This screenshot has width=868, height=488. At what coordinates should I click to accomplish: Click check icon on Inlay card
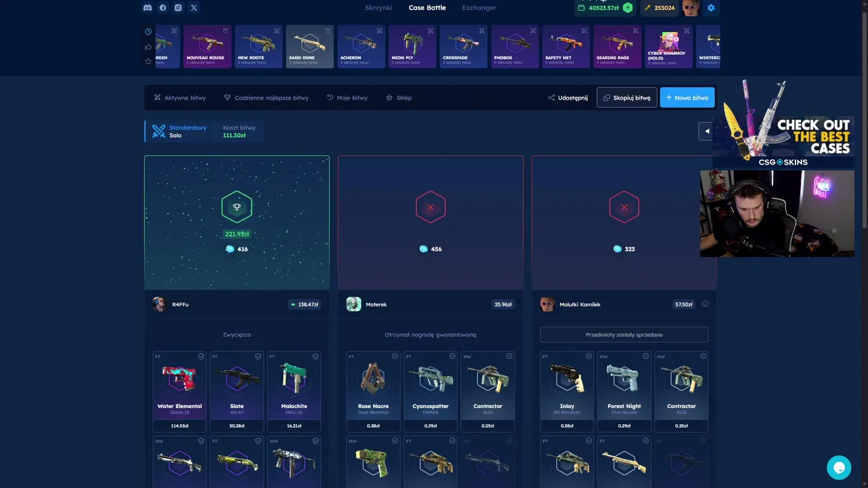(589, 356)
